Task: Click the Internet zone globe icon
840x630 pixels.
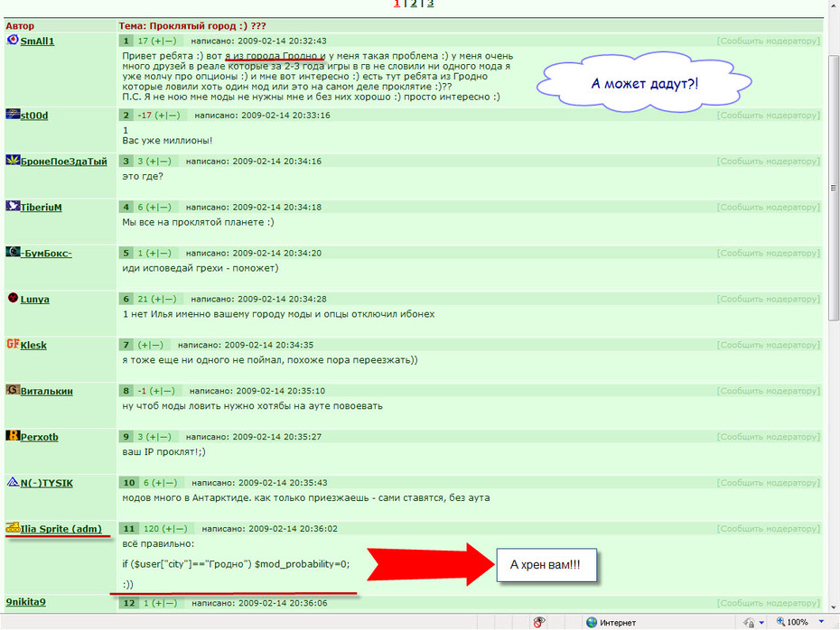Action: point(592,622)
